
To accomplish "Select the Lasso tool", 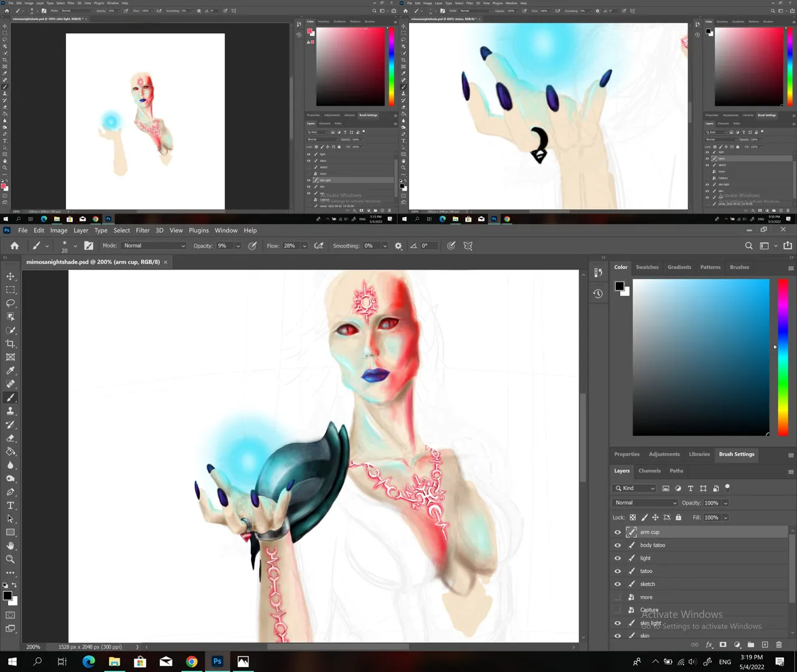I will click(11, 303).
